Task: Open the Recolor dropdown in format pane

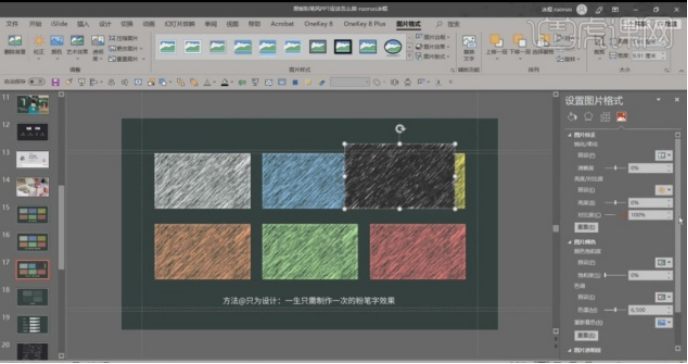Action: (663, 322)
